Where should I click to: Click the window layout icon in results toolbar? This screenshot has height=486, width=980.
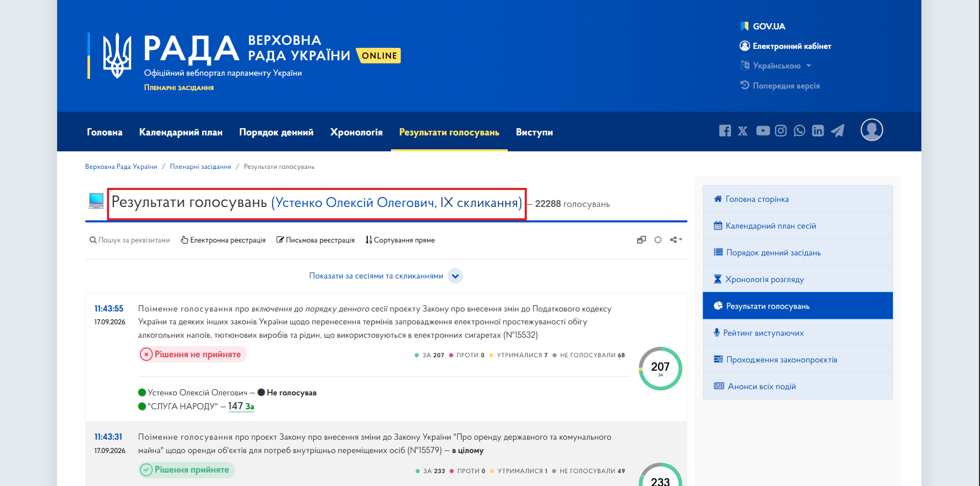642,240
